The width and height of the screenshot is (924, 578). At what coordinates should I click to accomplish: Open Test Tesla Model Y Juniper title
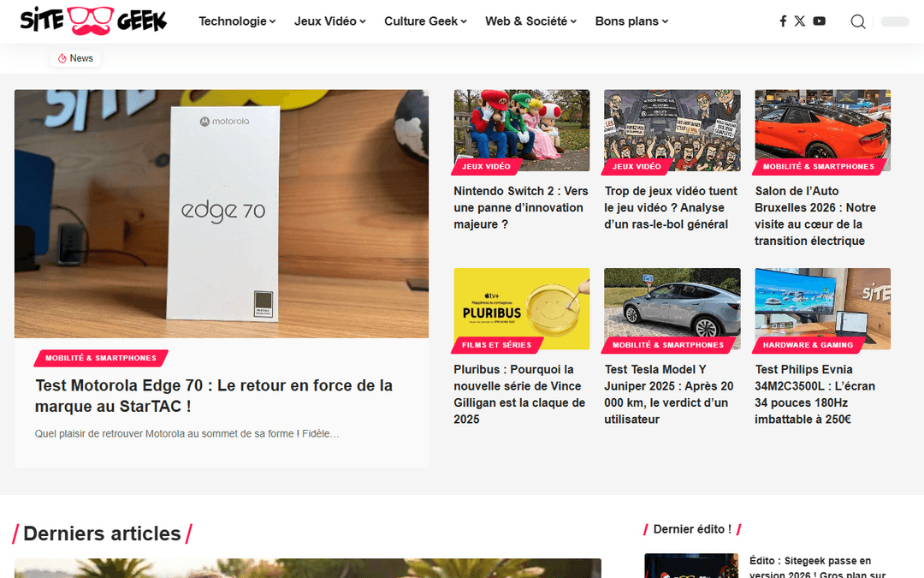[669, 394]
